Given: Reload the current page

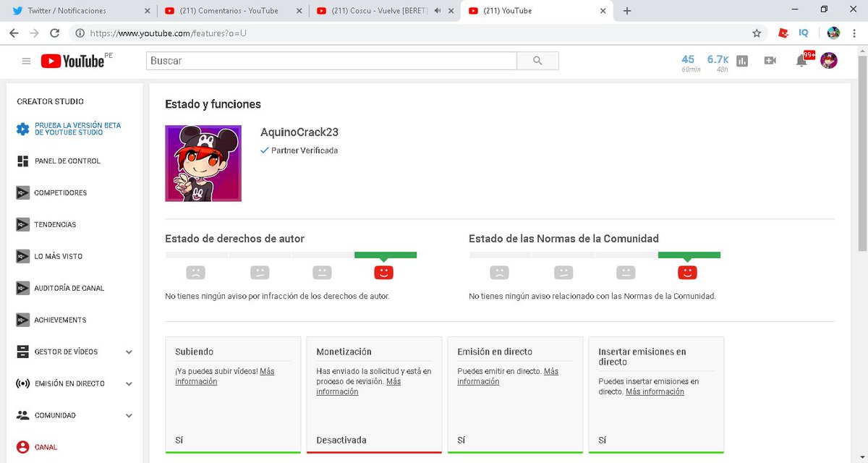Looking at the screenshot, I should pos(54,33).
